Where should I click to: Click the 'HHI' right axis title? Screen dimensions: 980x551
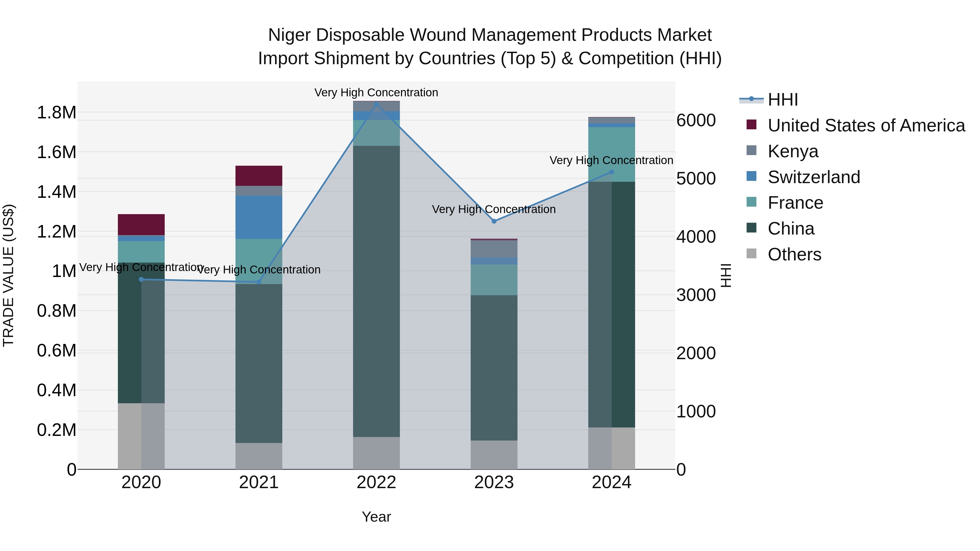(x=726, y=275)
